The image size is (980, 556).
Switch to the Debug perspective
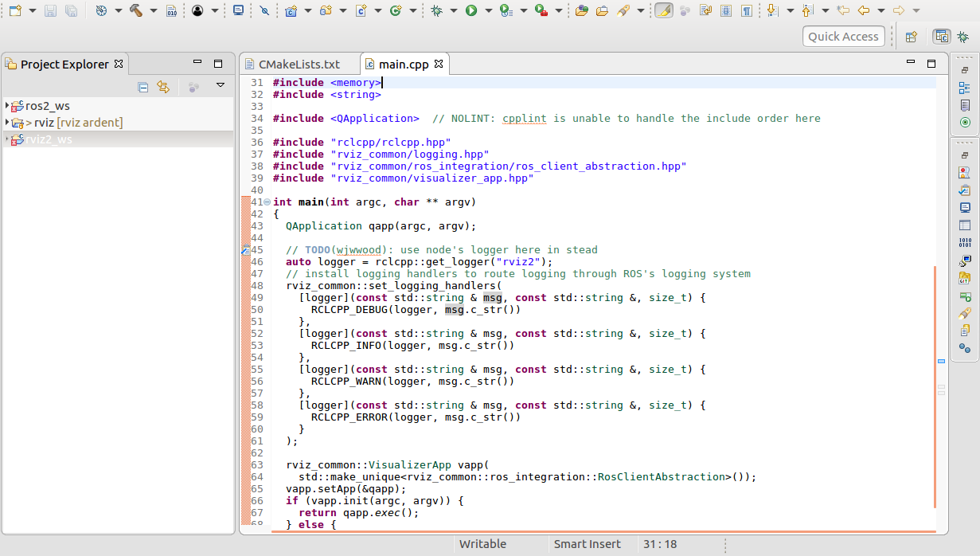click(962, 37)
